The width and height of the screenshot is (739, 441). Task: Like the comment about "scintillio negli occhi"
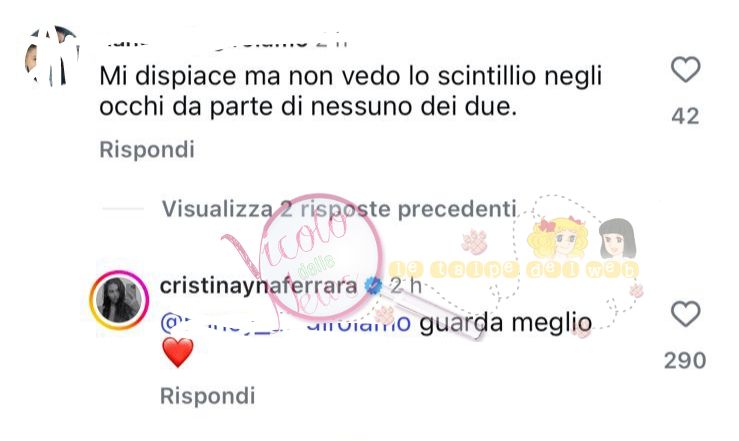(685, 70)
